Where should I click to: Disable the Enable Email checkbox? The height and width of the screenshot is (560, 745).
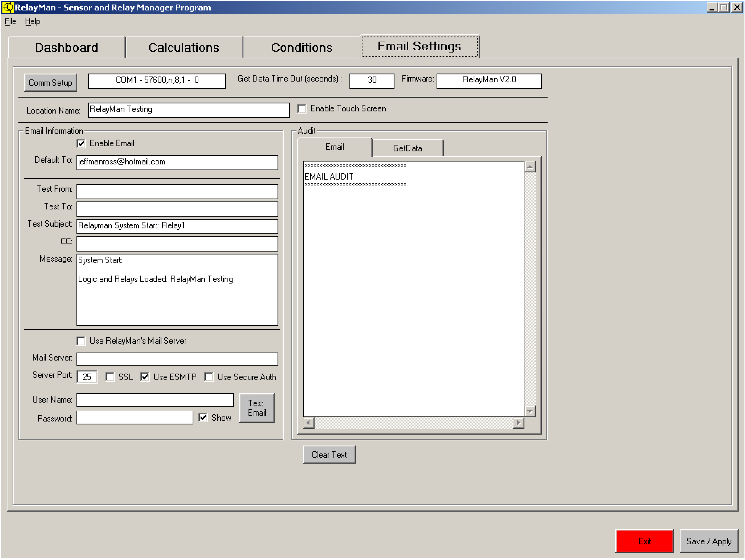tap(81, 144)
